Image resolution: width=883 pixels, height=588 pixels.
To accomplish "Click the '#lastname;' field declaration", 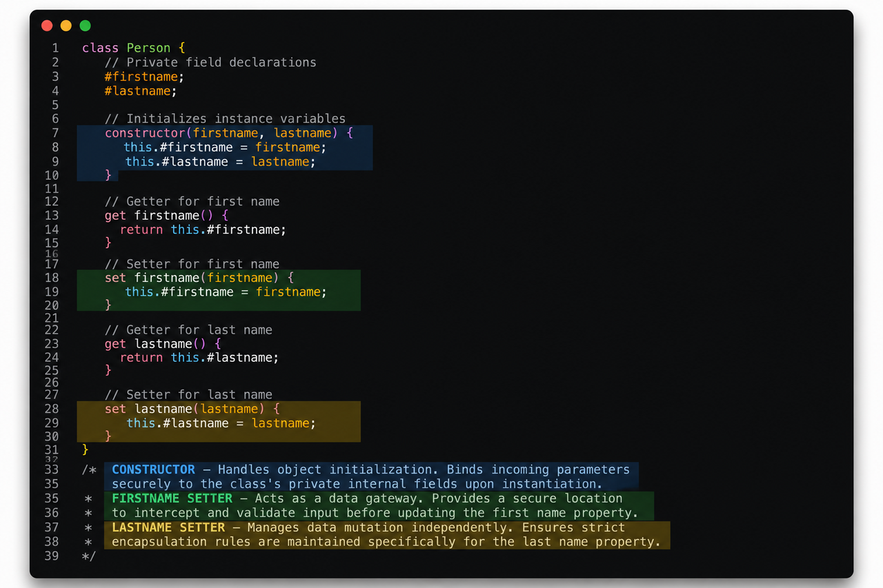I will [141, 91].
